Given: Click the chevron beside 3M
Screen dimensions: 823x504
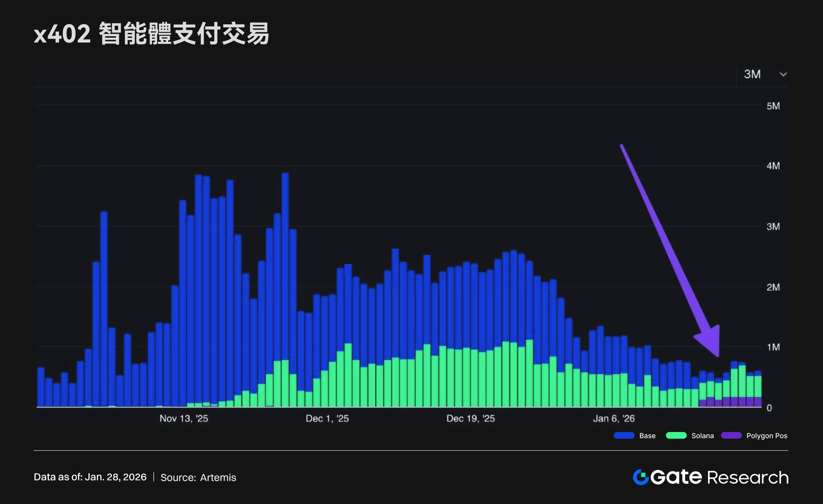Looking at the screenshot, I should pyautogui.click(x=783, y=74).
